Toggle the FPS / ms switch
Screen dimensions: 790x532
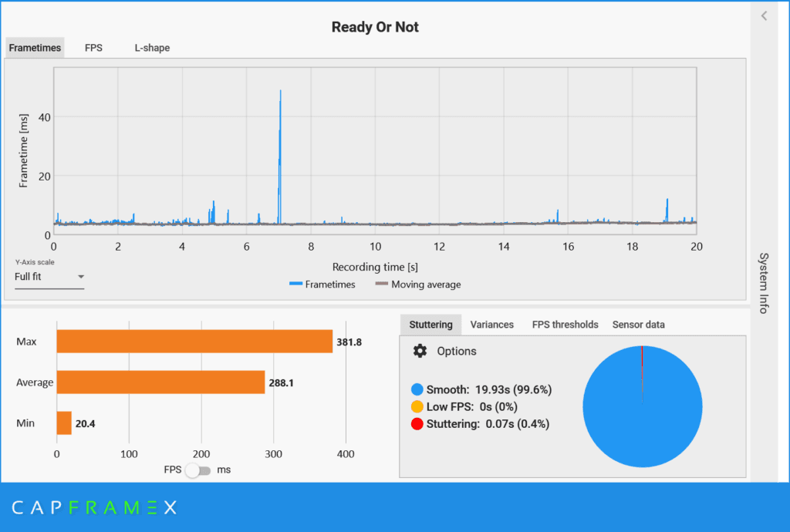click(198, 470)
